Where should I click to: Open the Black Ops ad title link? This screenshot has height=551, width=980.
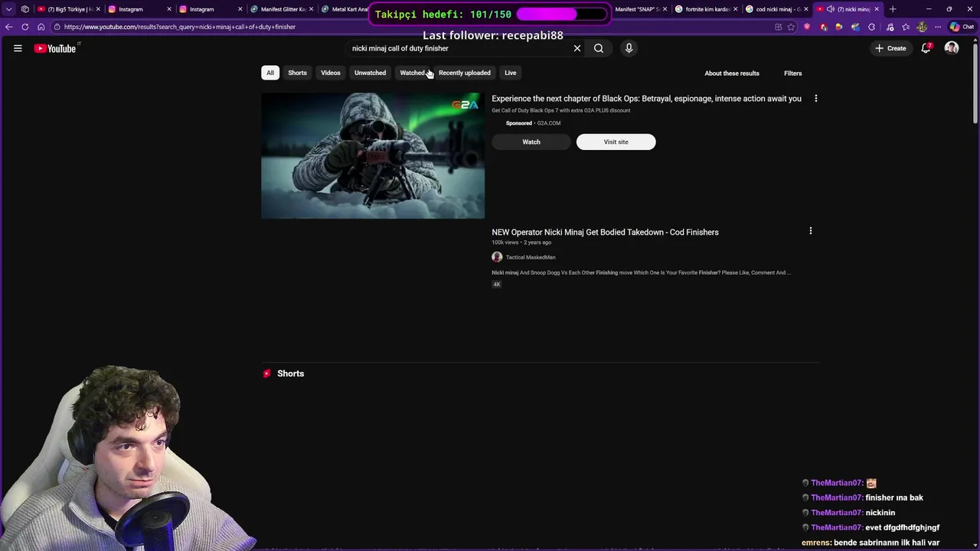(x=646, y=99)
